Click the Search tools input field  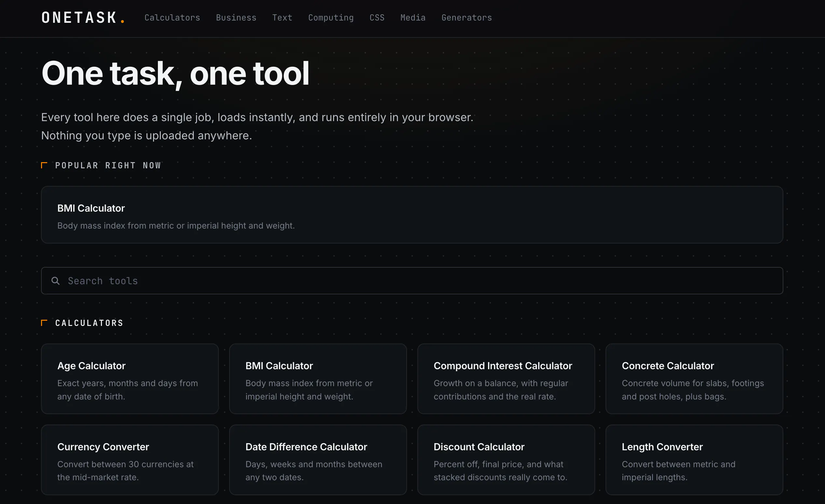[x=412, y=281]
